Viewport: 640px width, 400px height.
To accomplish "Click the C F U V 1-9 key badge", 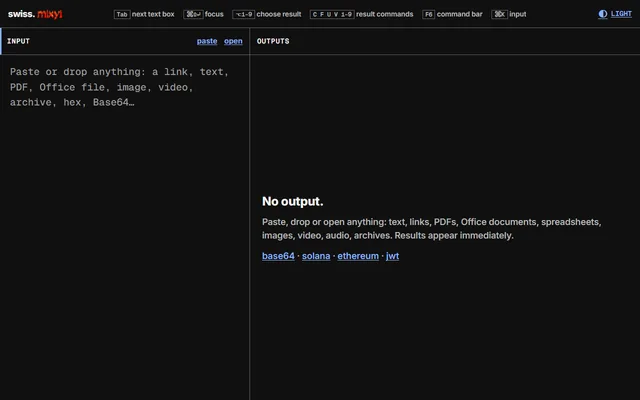I will 332,14.
